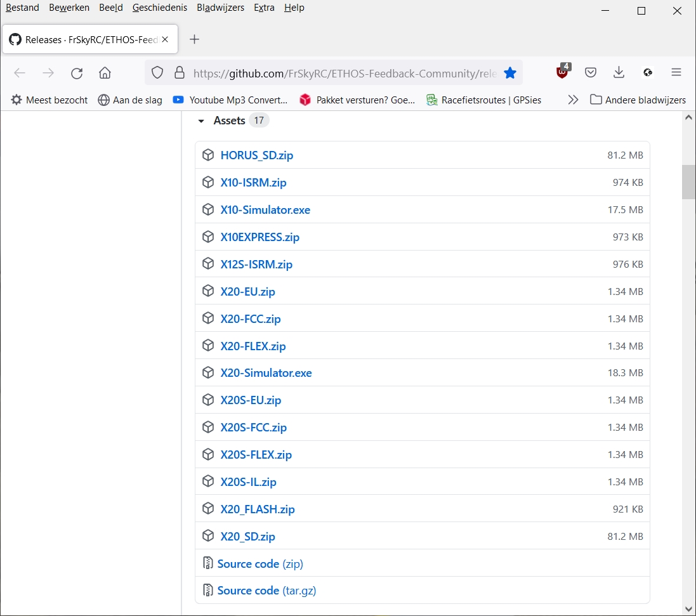Open Youtube Mp3 Converter bookmark

click(230, 100)
